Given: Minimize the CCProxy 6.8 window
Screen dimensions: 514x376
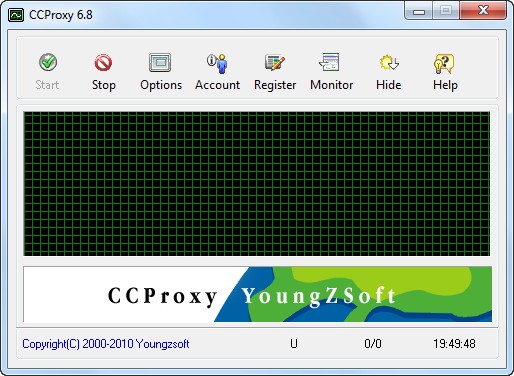Looking at the screenshot, I should pos(419,11).
